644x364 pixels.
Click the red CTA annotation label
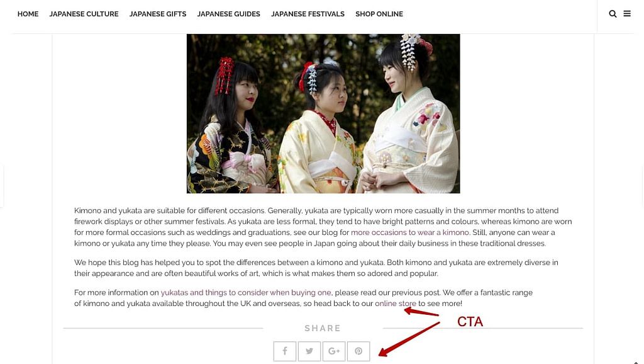coord(470,322)
